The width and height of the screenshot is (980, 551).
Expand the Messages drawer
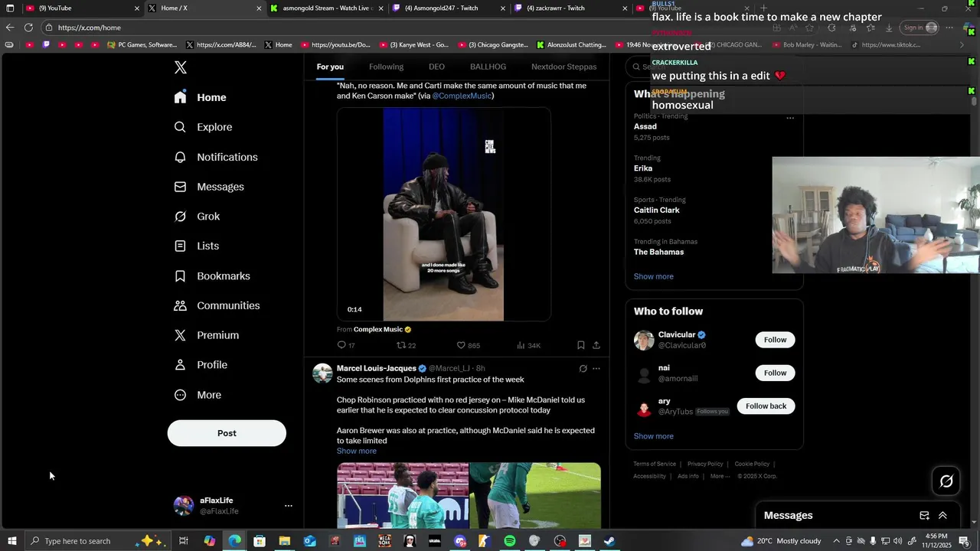tap(942, 516)
